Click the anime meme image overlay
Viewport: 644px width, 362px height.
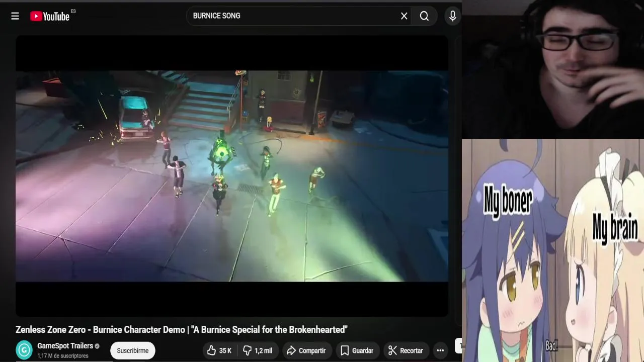click(x=553, y=250)
